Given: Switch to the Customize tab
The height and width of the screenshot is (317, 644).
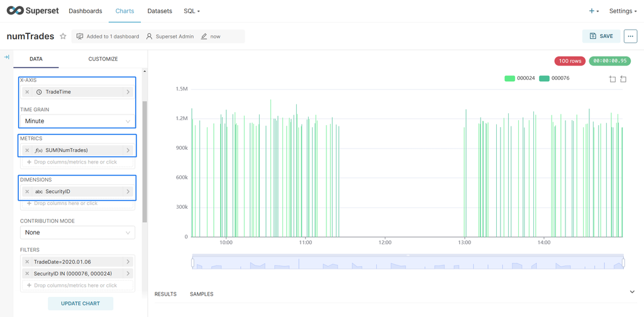Looking at the screenshot, I should [x=103, y=59].
